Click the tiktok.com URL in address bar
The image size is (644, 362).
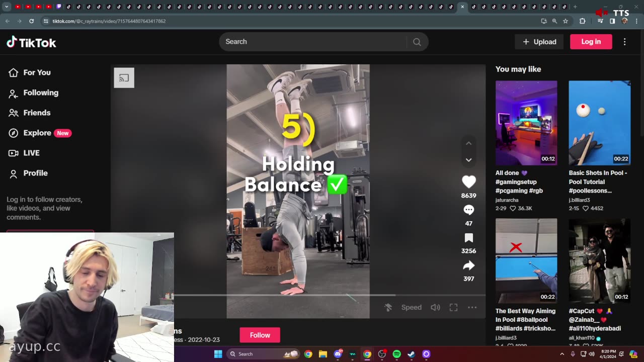tap(109, 21)
